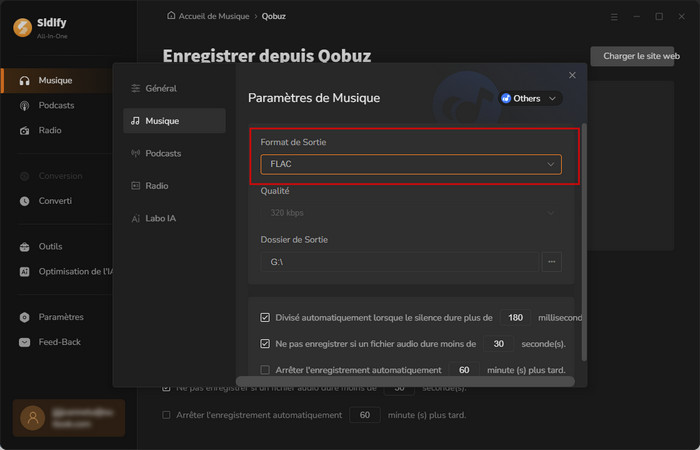This screenshot has width=700, height=450.
Task: Click the Sidify app logo icon
Action: pos(21,27)
